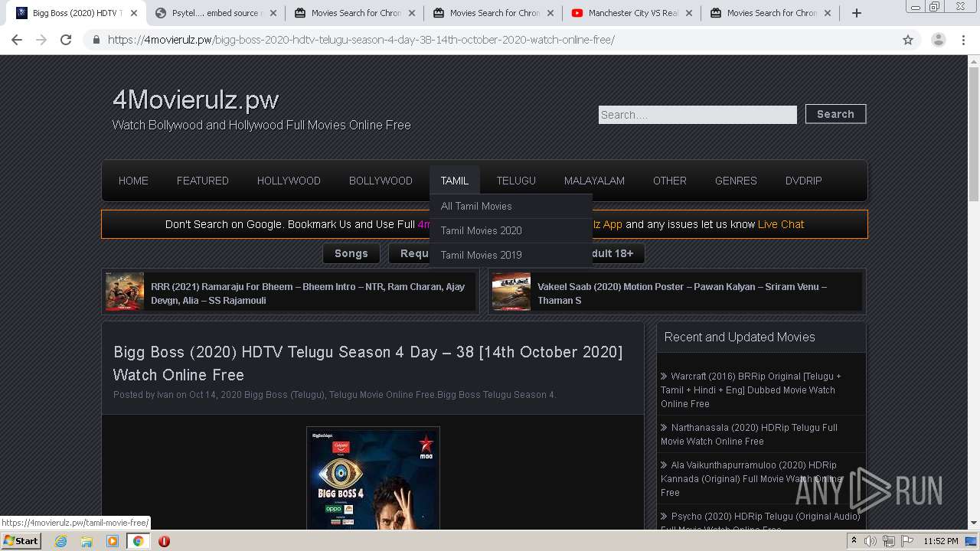
Task: Open the Psycho (2020) HDRip Telugu link
Action: [x=760, y=523]
